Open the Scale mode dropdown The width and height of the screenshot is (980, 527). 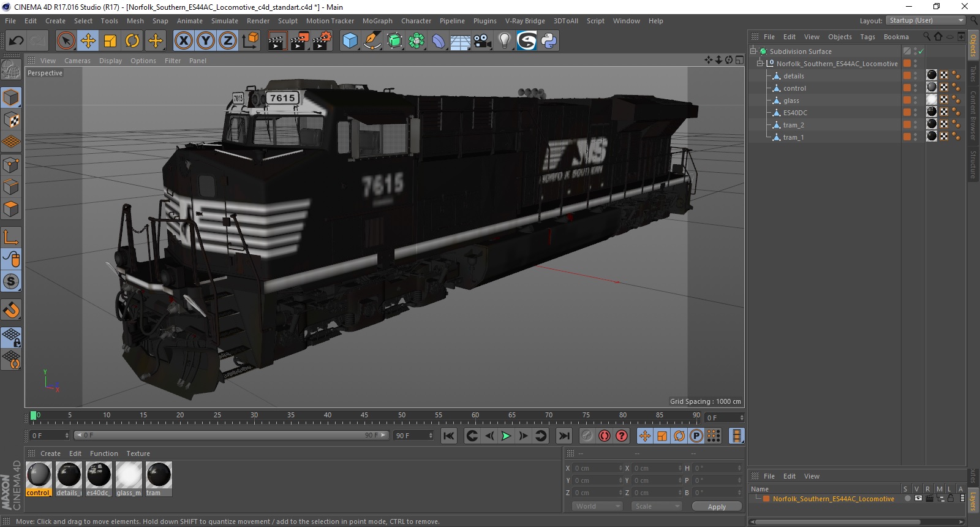tap(656, 506)
